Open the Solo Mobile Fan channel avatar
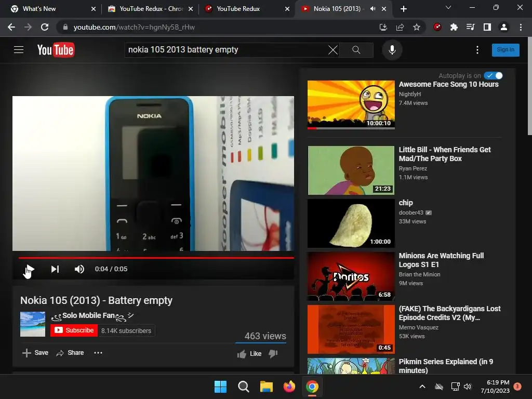The width and height of the screenshot is (532, 399). point(33,324)
